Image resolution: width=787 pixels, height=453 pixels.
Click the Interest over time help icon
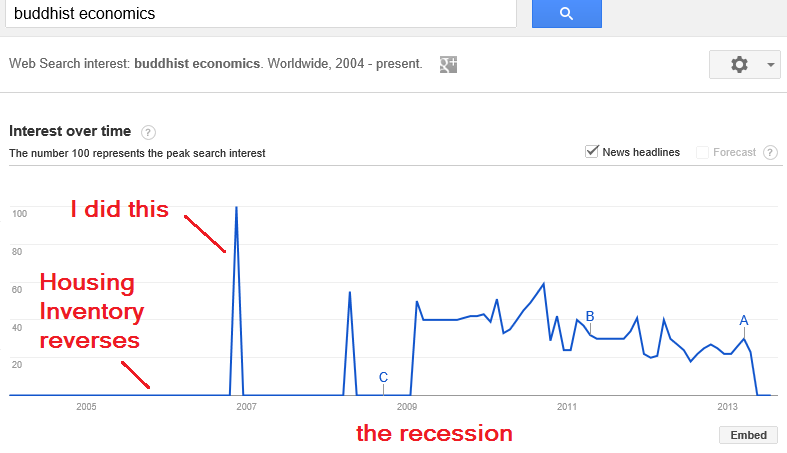pyautogui.click(x=148, y=132)
